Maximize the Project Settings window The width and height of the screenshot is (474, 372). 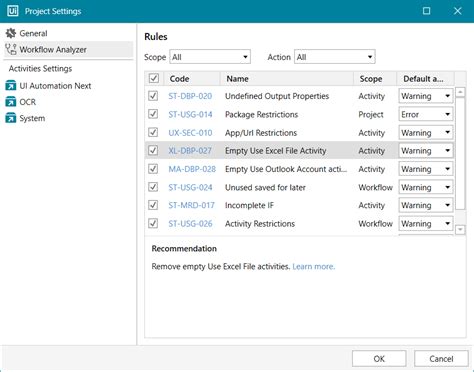click(426, 11)
